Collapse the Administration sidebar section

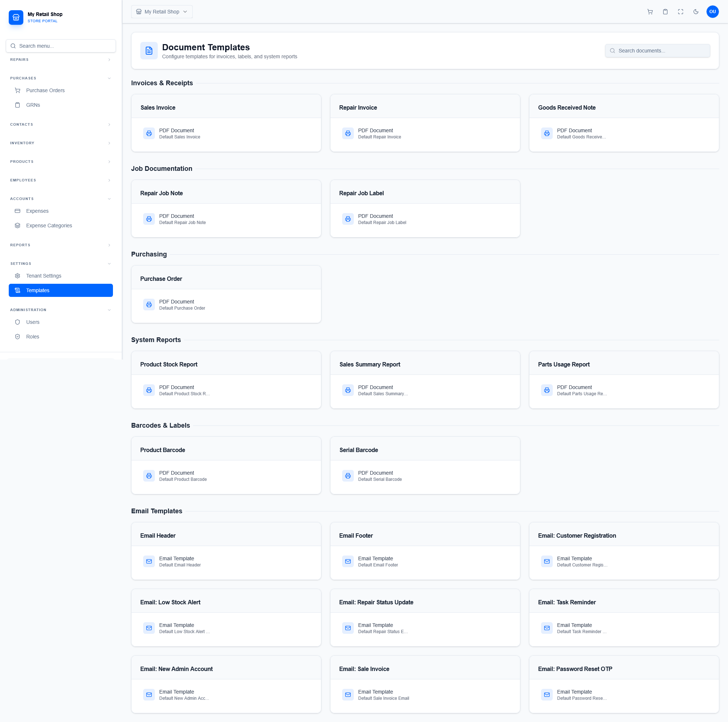pos(60,310)
